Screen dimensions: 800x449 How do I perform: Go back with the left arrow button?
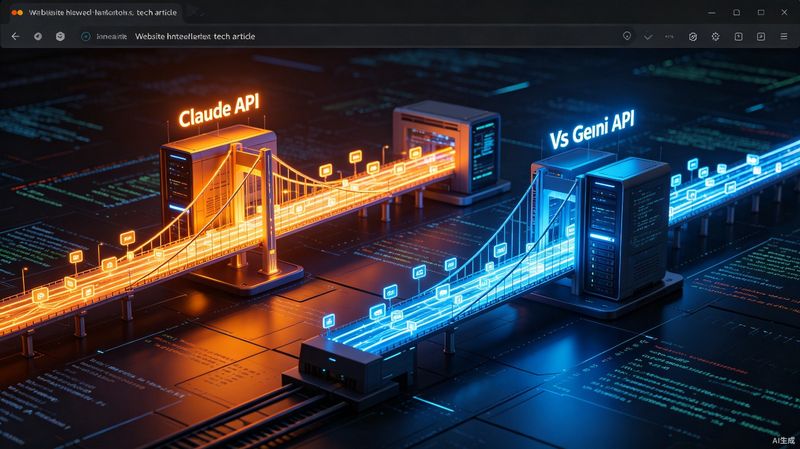click(x=15, y=36)
